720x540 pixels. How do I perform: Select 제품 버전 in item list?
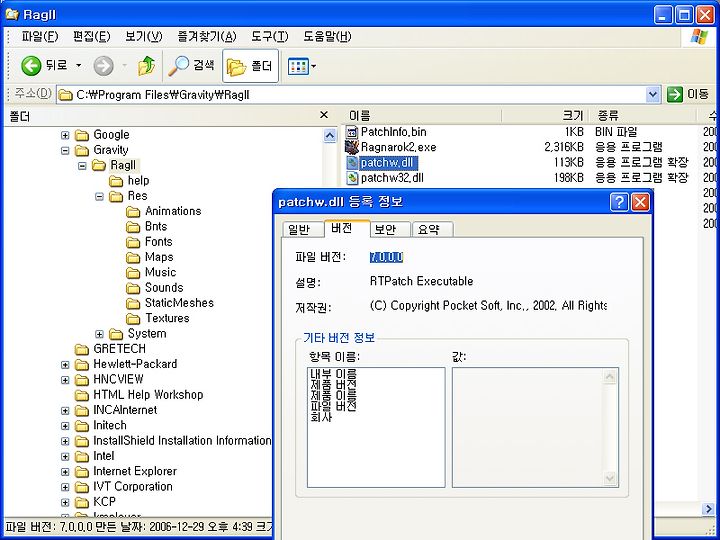tap(333, 385)
